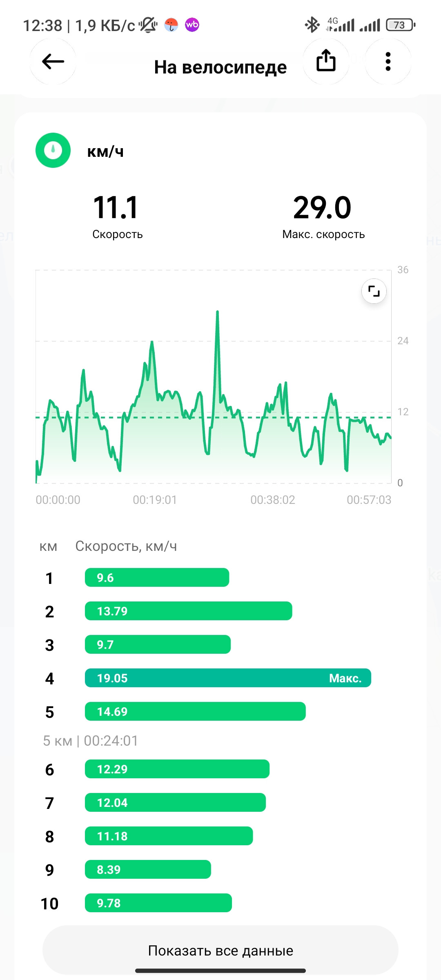The image size is (441, 980).
Task: Tap the highest peak on speed chart
Action: coord(217,312)
